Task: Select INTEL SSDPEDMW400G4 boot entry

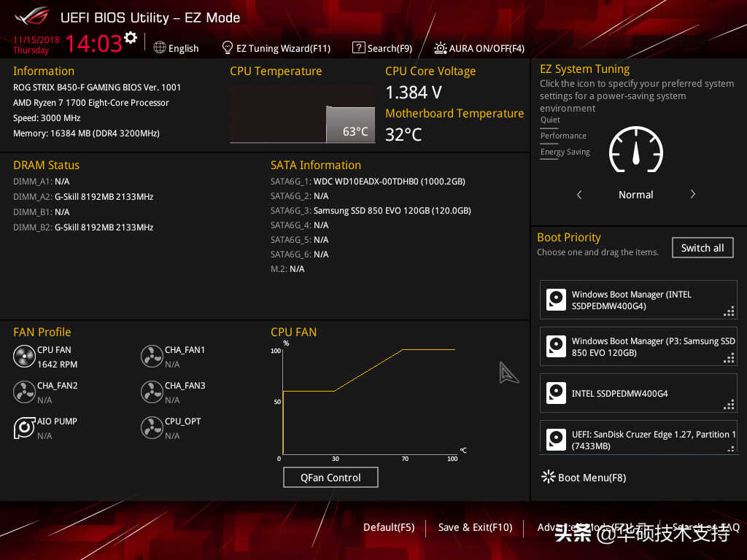Action: (x=638, y=393)
